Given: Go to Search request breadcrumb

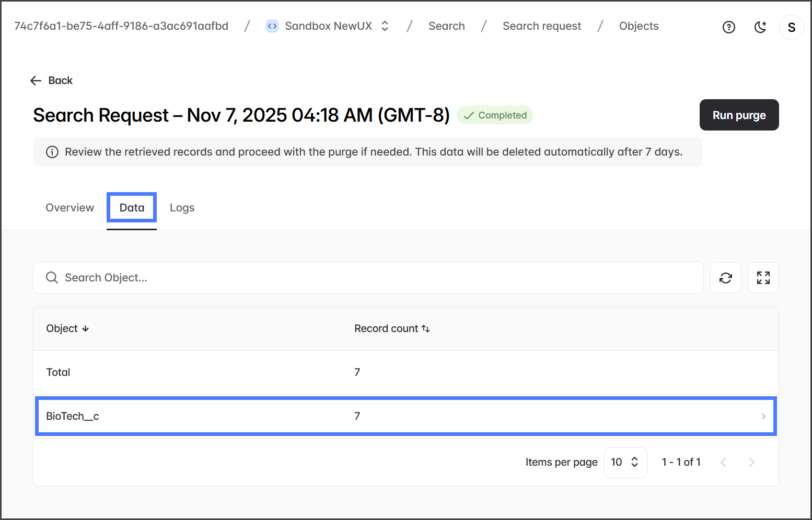Looking at the screenshot, I should 541,26.
